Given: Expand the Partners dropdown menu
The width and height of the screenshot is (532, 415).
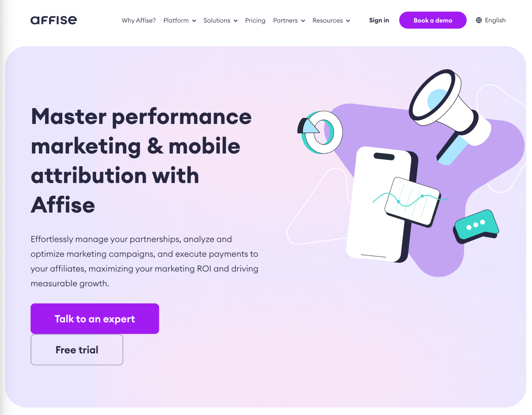Looking at the screenshot, I should pos(288,20).
